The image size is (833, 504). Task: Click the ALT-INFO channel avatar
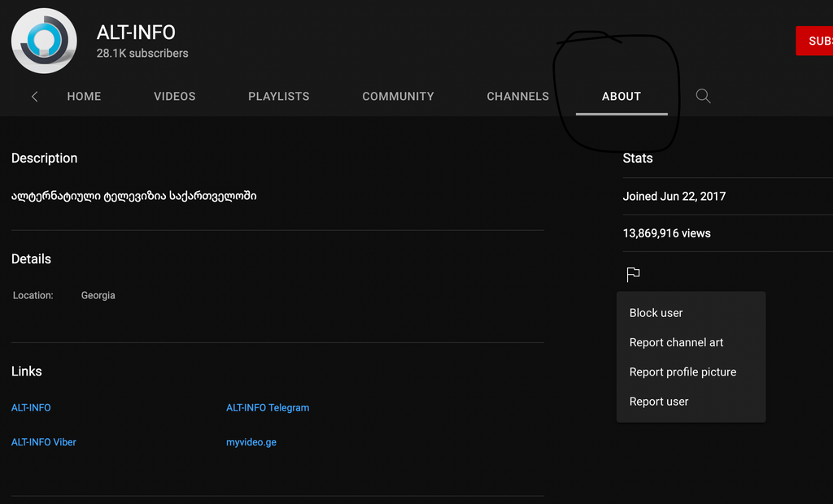(44, 41)
